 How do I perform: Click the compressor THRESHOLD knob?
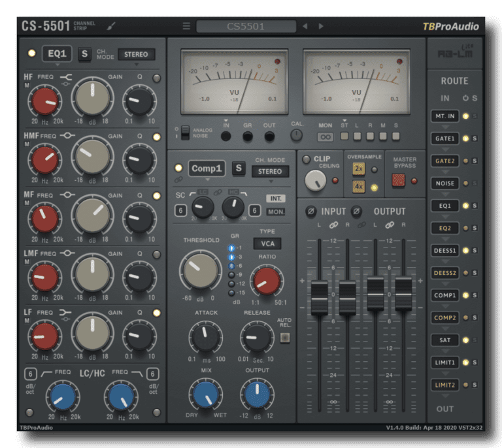(x=201, y=270)
